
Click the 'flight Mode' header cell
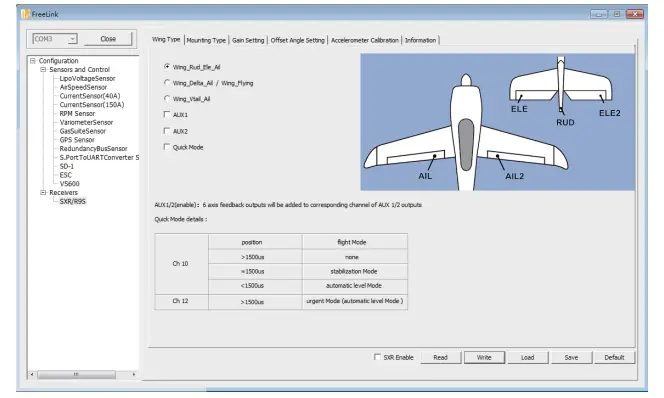click(354, 242)
